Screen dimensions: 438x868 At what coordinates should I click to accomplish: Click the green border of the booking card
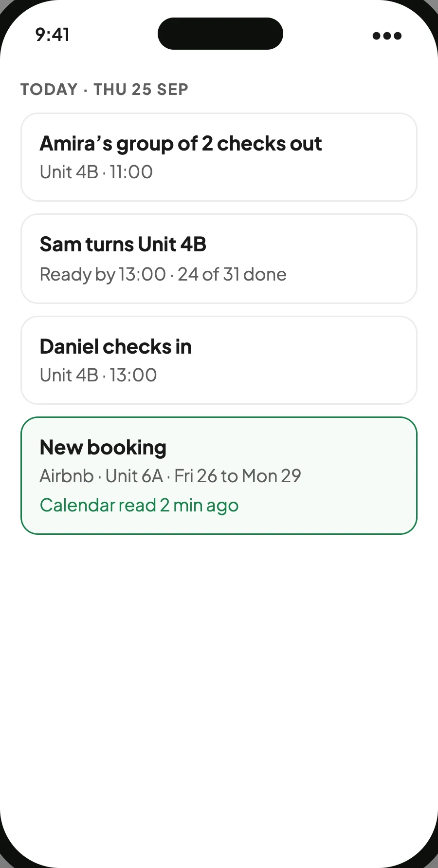tap(219, 417)
